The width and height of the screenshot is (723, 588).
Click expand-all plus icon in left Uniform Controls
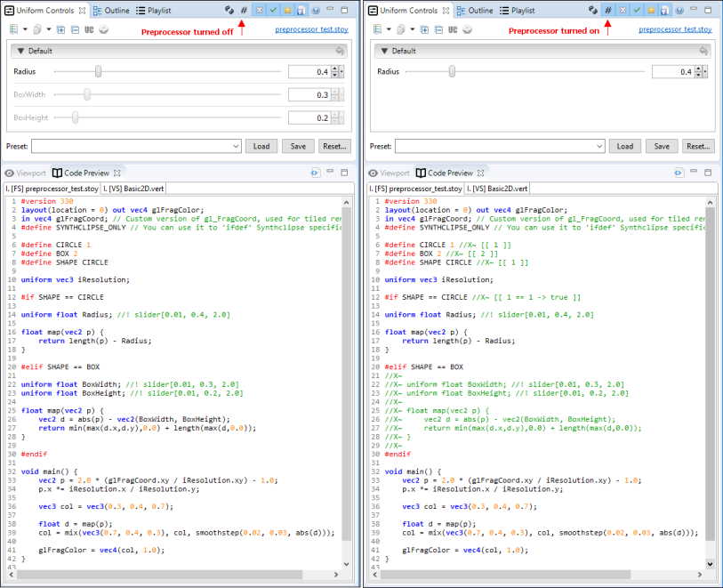coord(62,29)
